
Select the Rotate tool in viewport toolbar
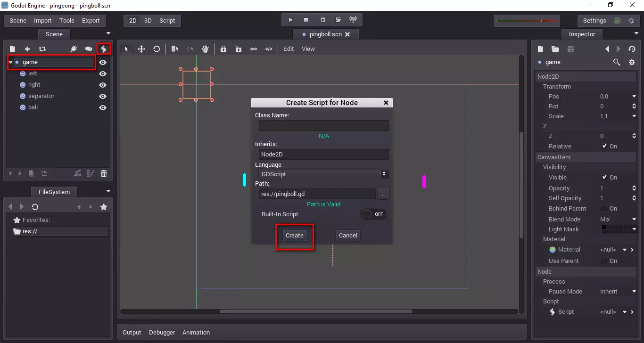tap(157, 49)
